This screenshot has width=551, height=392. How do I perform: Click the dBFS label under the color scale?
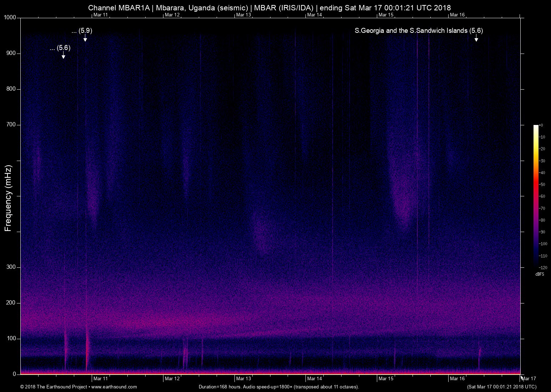pos(540,274)
